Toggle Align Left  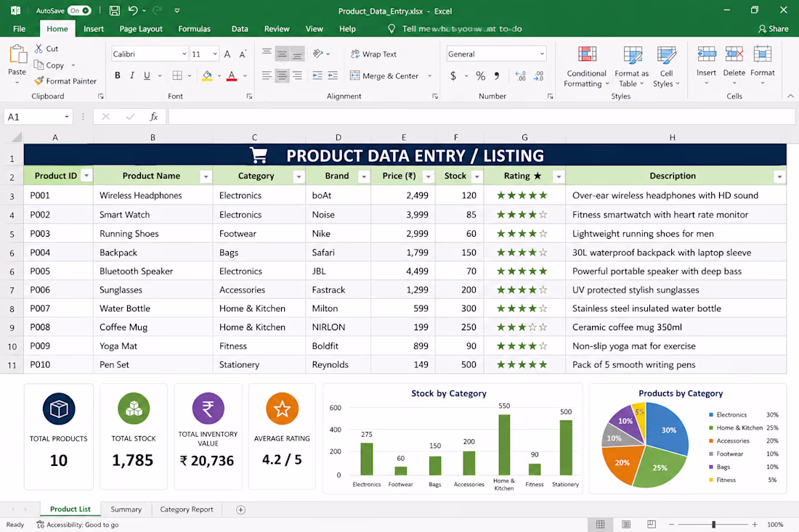coord(267,75)
